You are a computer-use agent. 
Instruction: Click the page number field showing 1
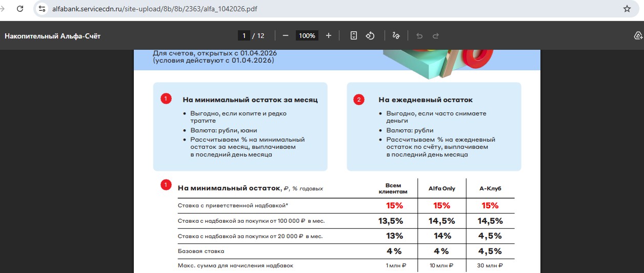(x=244, y=35)
